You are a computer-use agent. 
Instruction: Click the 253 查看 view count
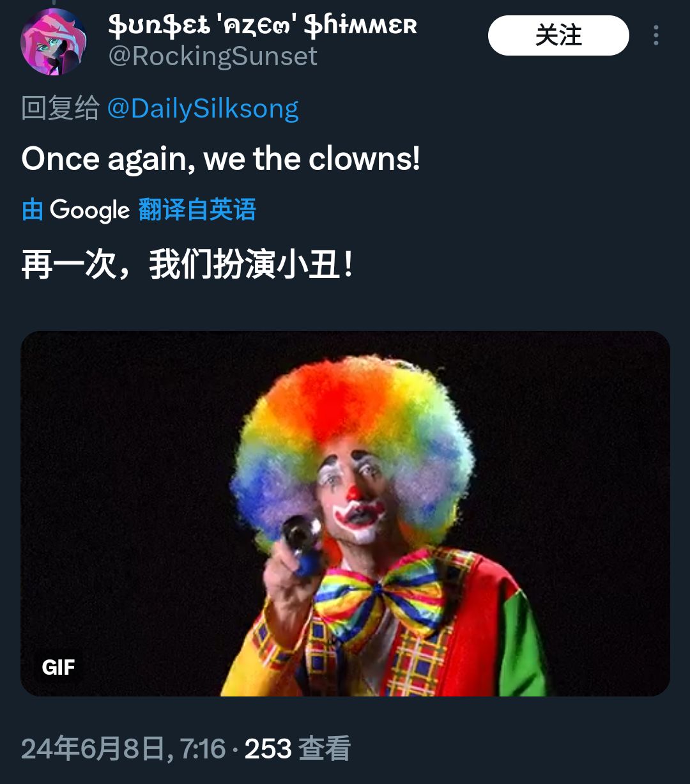tap(297, 748)
